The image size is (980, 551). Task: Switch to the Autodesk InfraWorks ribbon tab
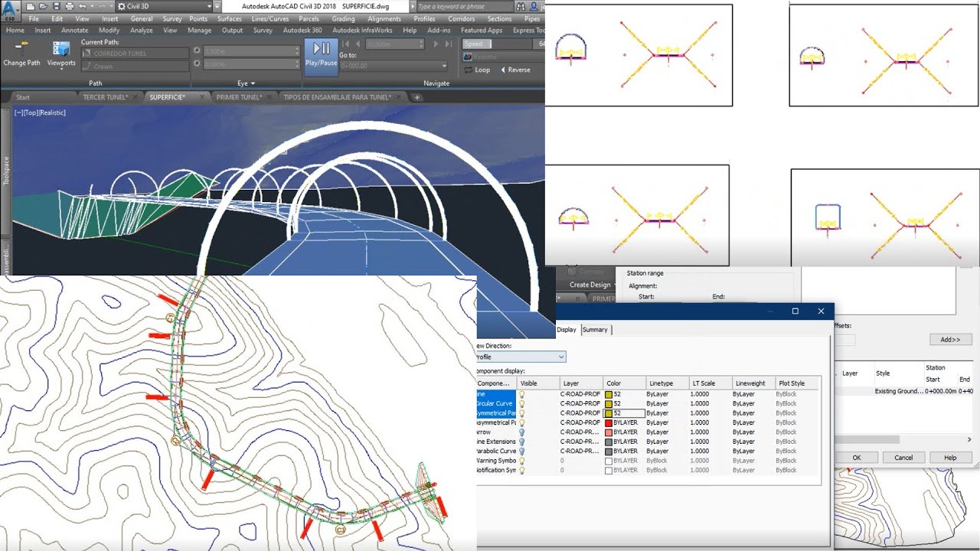(362, 31)
